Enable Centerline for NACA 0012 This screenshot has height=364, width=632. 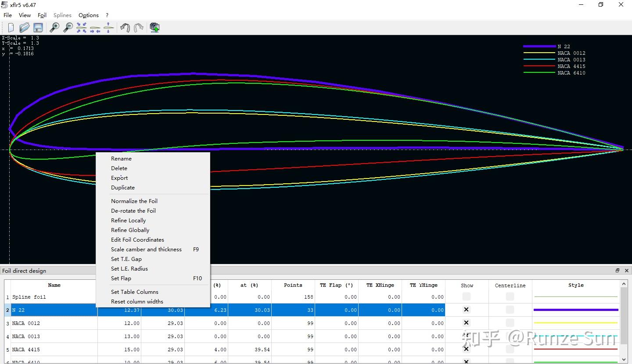tap(510, 323)
